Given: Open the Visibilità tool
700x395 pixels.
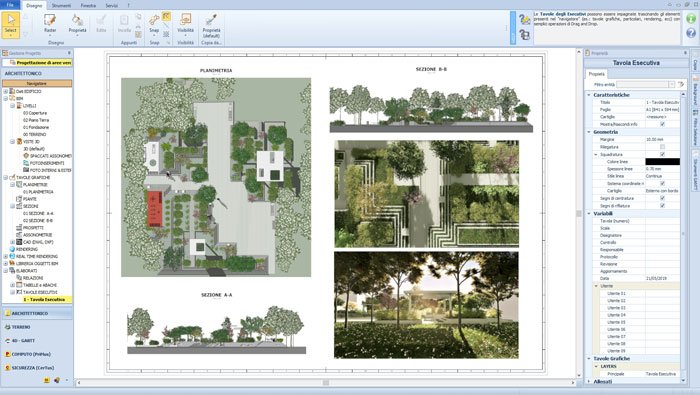Looking at the screenshot, I should pyautogui.click(x=185, y=24).
